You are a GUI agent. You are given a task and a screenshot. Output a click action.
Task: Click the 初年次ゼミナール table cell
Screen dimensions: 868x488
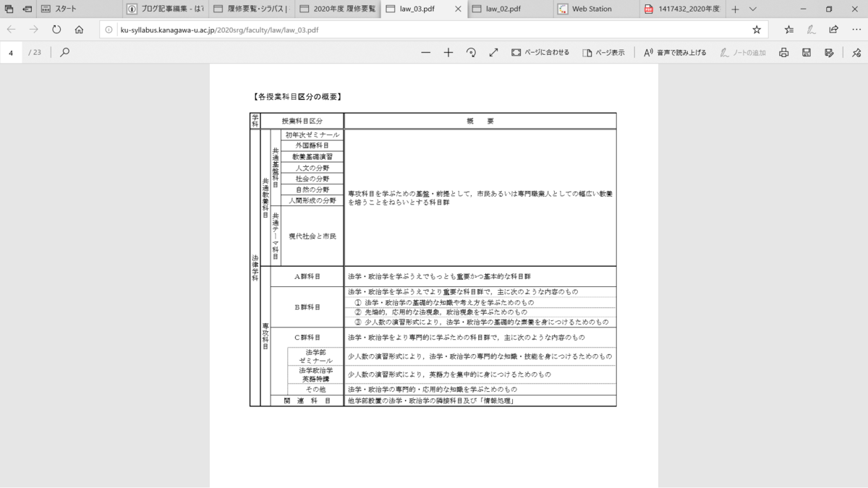tap(312, 134)
